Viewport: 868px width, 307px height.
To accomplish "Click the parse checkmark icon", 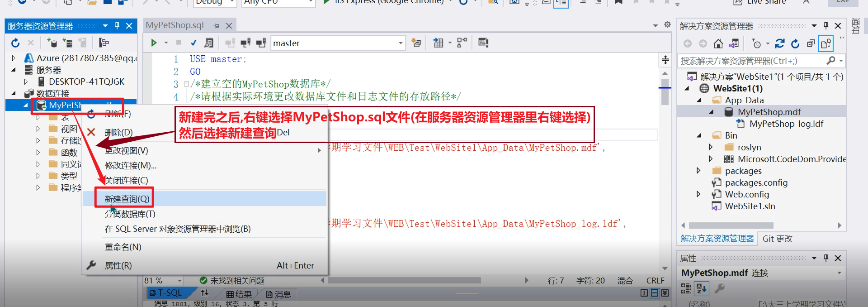I will pyautogui.click(x=193, y=43).
